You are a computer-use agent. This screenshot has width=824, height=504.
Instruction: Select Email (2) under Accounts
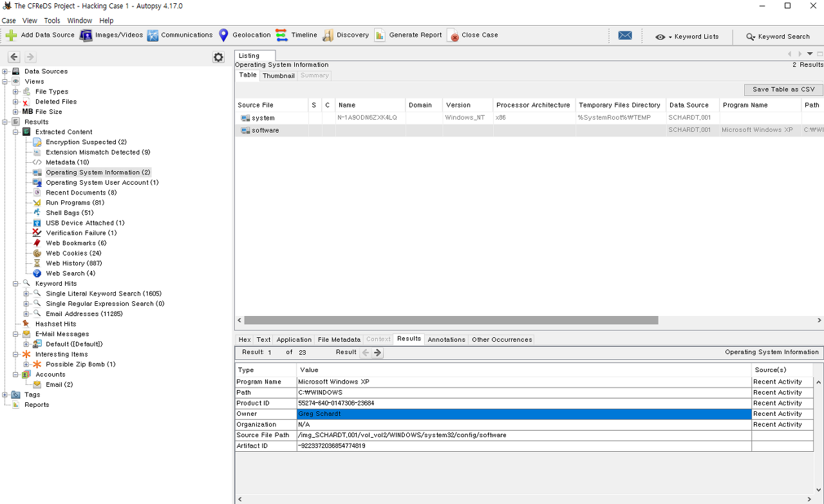(x=59, y=385)
